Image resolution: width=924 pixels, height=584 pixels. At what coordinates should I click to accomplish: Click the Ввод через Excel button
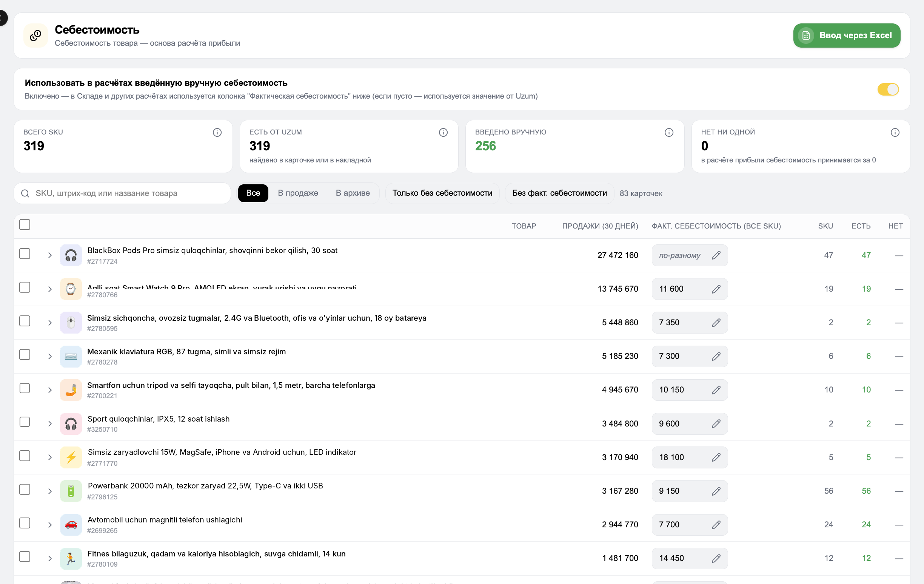click(847, 36)
